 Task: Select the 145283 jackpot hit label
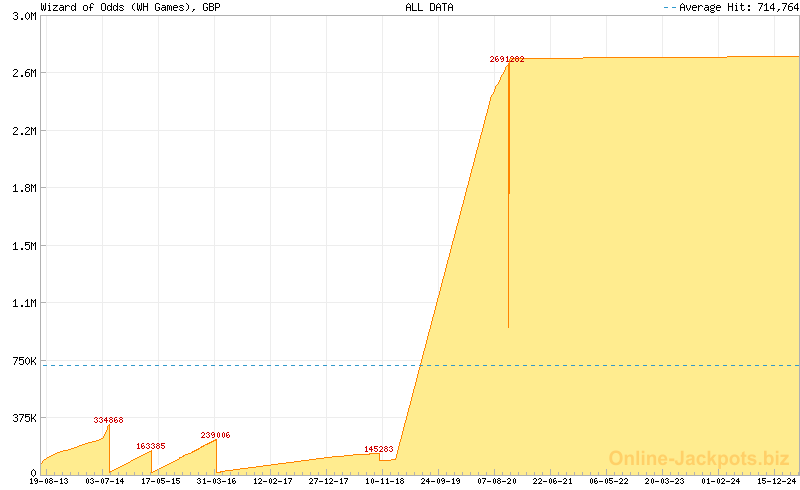(379, 450)
